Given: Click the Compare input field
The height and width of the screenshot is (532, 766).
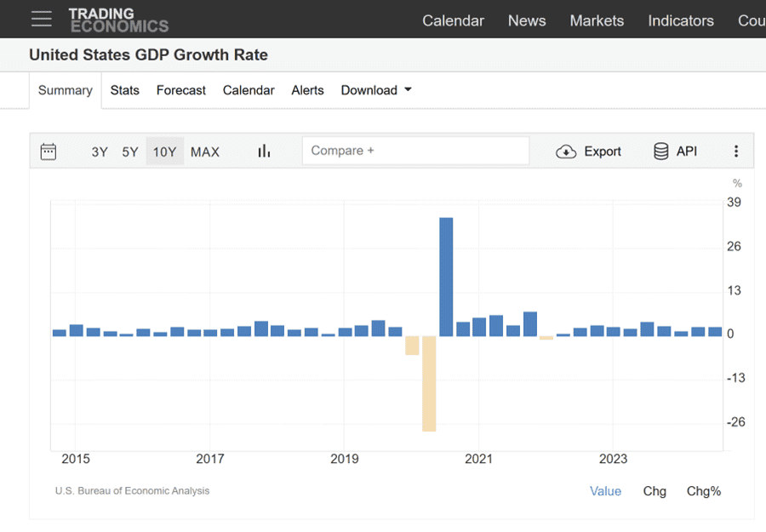Looking at the screenshot, I should (x=415, y=151).
